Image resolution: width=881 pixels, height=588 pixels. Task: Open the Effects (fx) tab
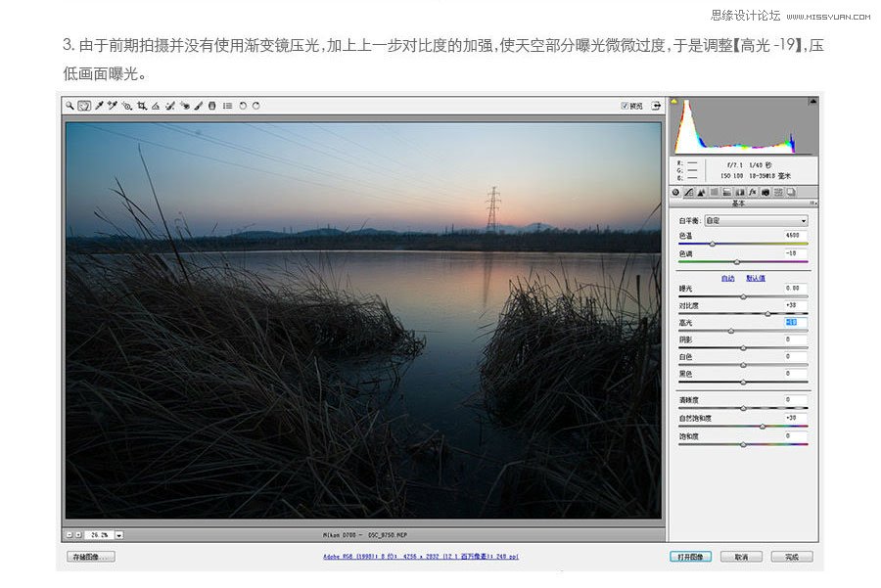[753, 192]
